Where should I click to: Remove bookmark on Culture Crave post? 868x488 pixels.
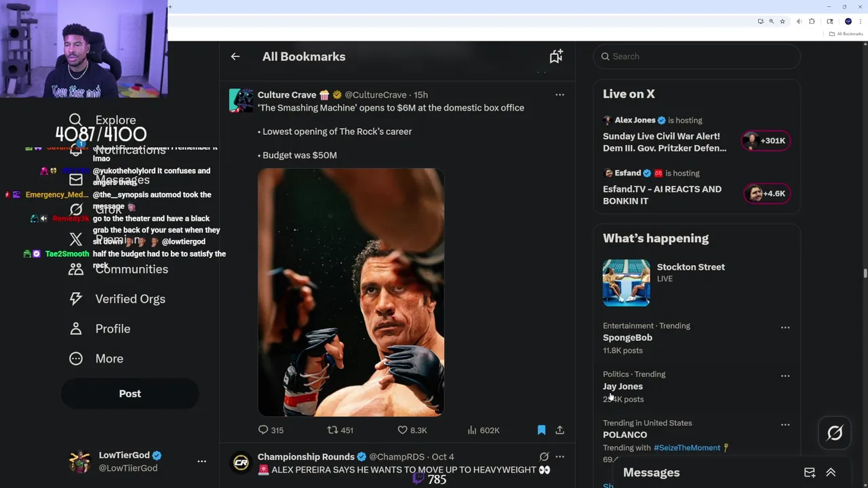[x=541, y=430]
